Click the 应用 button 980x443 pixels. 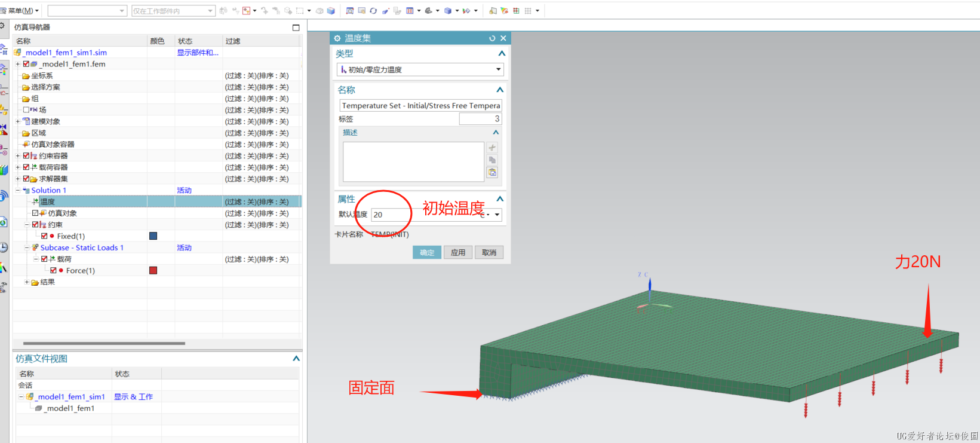(x=458, y=252)
